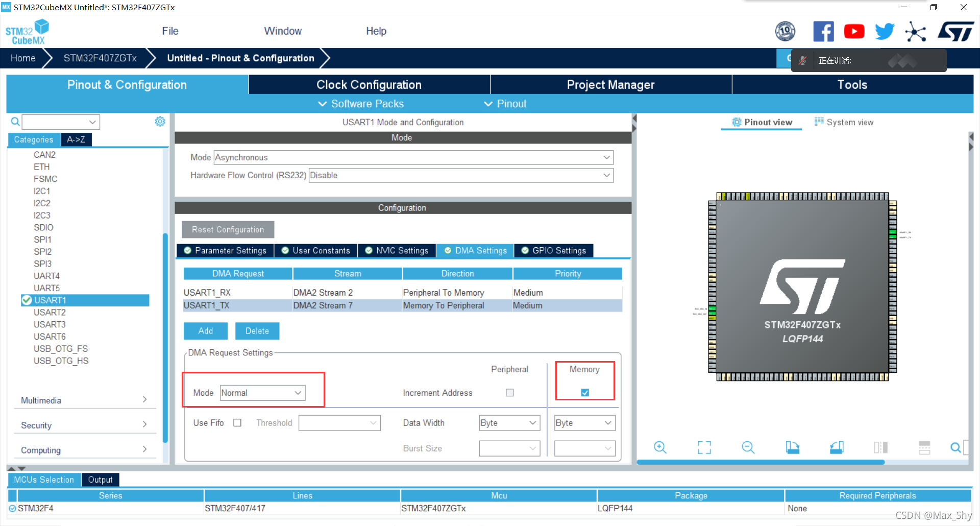Open the Hardware Flow Control dropdown
980x526 pixels.
coord(461,175)
